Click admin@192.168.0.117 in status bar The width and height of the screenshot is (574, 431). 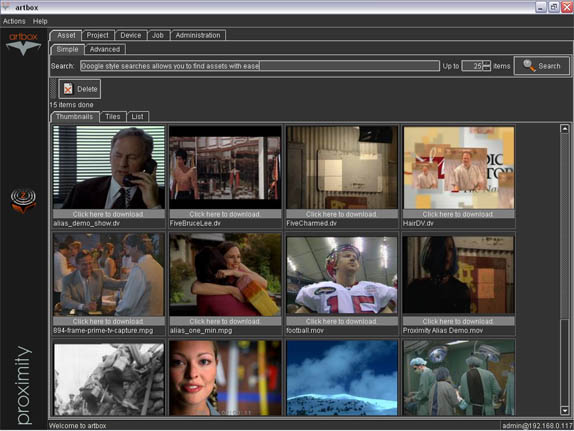[x=537, y=426]
